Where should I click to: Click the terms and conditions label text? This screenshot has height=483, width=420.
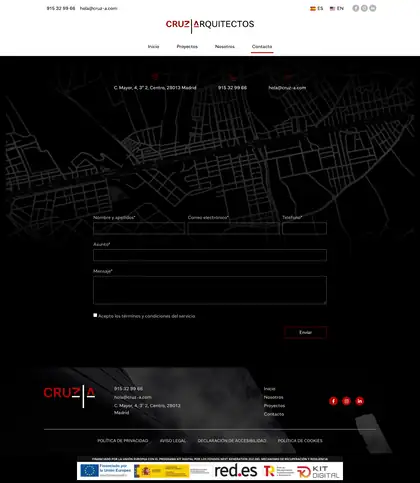(147, 316)
